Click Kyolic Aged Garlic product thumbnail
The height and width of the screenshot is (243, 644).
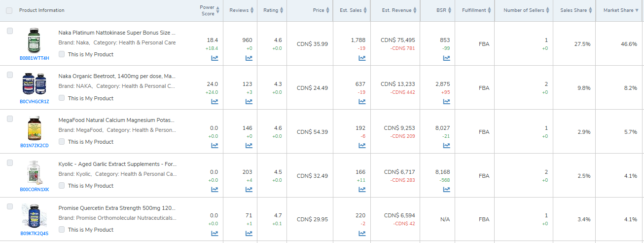tap(34, 173)
